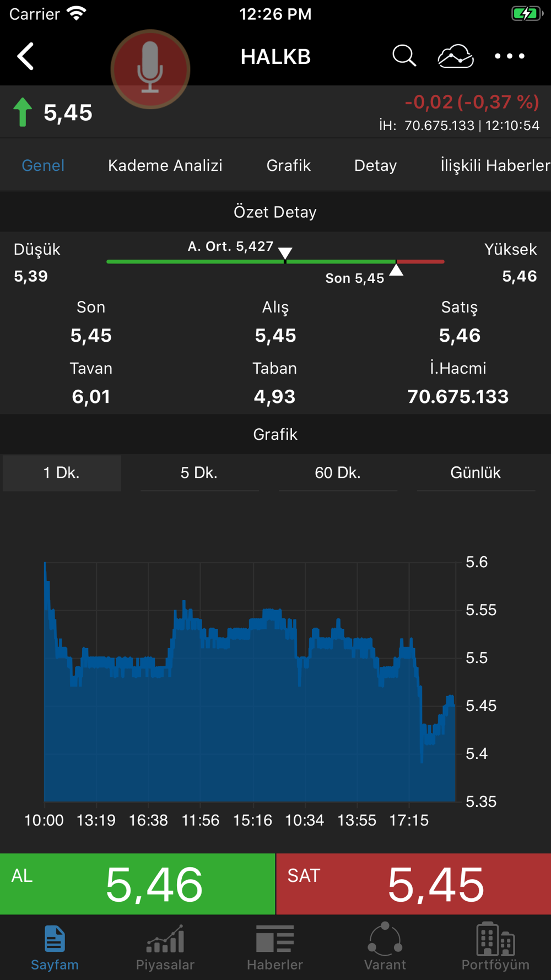The width and height of the screenshot is (551, 980).
Task: Select the 60 Dk. chart interval
Action: (338, 473)
